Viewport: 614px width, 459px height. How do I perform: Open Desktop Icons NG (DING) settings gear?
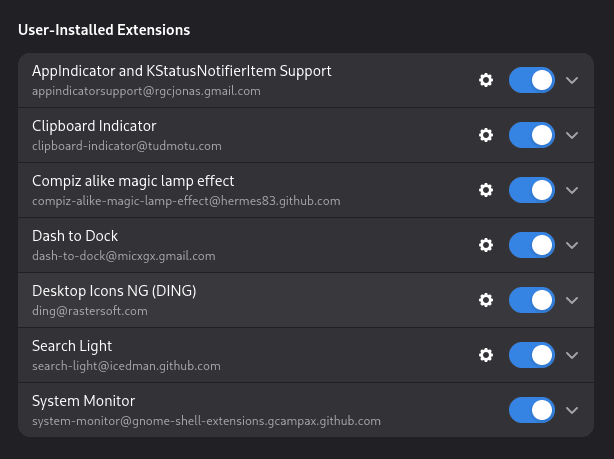point(486,300)
